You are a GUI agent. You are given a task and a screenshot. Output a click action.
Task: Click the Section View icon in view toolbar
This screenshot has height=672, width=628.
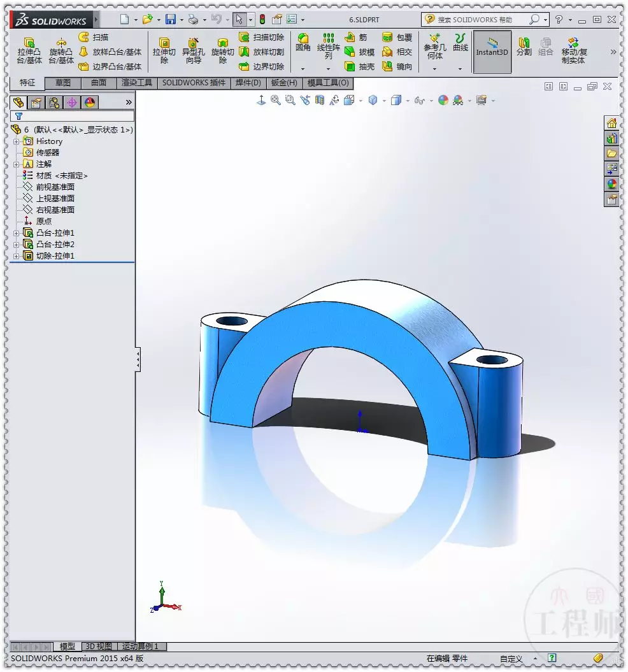click(x=319, y=100)
